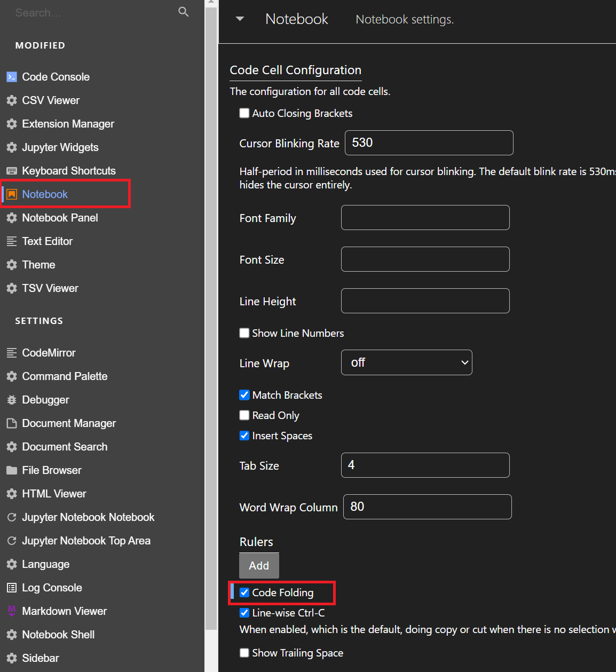The width and height of the screenshot is (616, 672).
Task: Open the Line Wrap dropdown
Action: coord(407,362)
